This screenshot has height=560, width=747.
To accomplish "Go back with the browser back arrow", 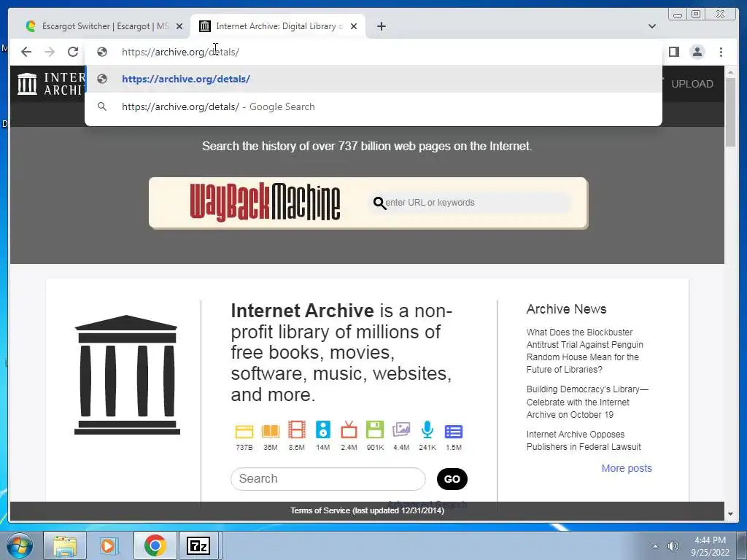I will pyautogui.click(x=26, y=52).
